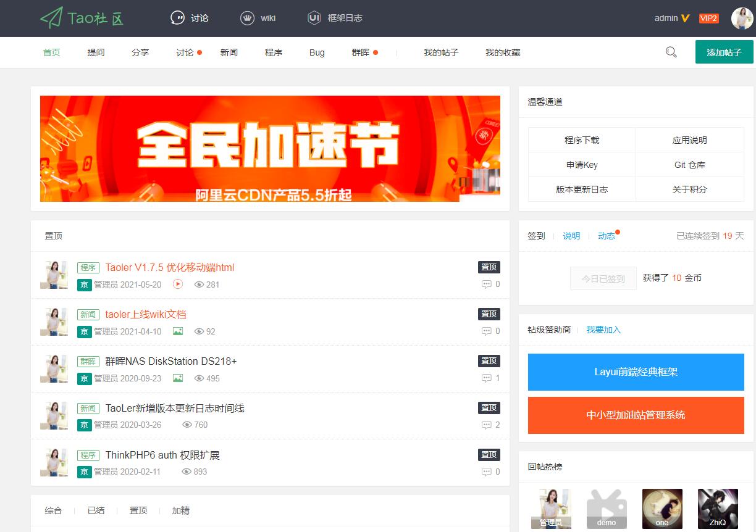Screen dimensions: 756x532
Task: Click 新闻 category tag on TaoLer新增版本 post
Action: (88, 408)
